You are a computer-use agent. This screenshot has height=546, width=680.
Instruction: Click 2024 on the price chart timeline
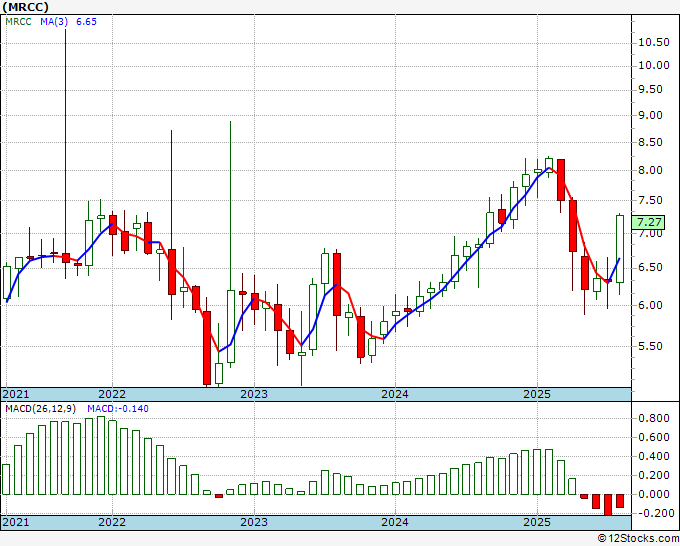(x=395, y=394)
